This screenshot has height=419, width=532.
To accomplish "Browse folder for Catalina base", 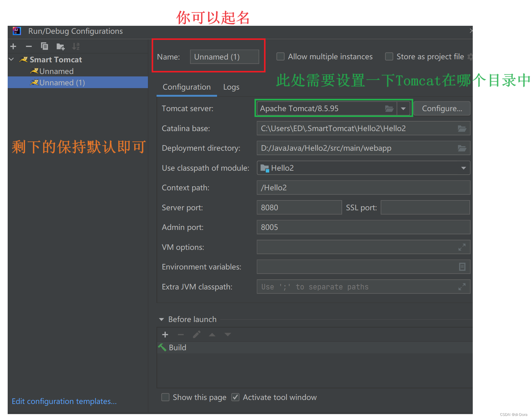I will click(462, 129).
